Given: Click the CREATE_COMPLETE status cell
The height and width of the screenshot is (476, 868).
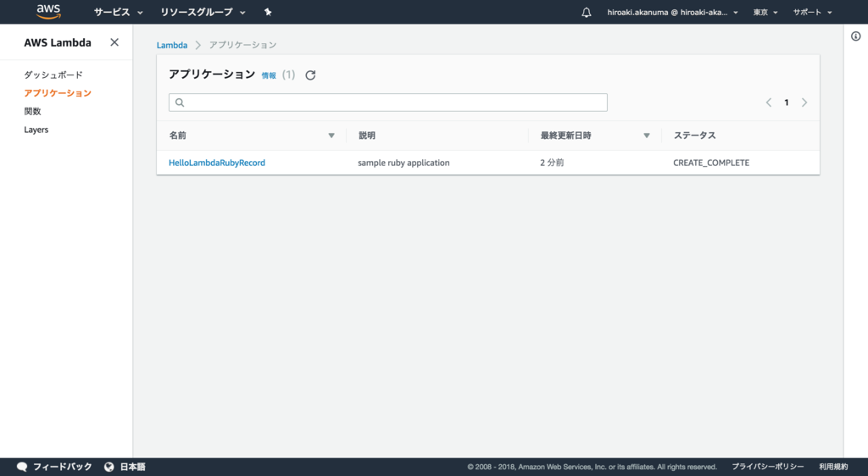Looking at the screenshot, I should [x=711, y=163].
